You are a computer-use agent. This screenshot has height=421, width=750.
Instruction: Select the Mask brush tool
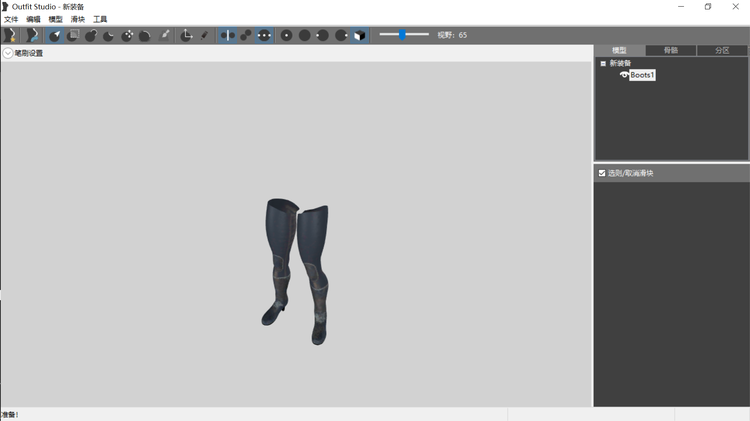coord(73,35)
